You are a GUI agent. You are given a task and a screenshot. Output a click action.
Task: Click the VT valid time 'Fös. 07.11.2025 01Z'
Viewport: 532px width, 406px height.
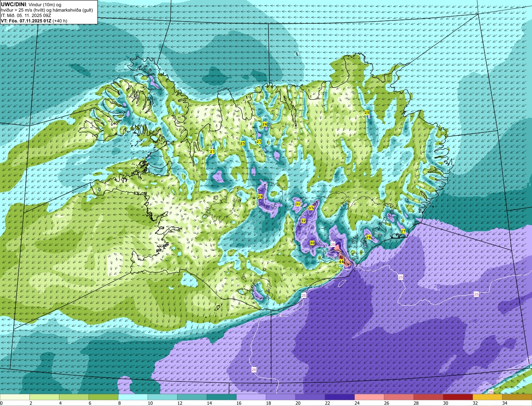[x=30, y=20]
